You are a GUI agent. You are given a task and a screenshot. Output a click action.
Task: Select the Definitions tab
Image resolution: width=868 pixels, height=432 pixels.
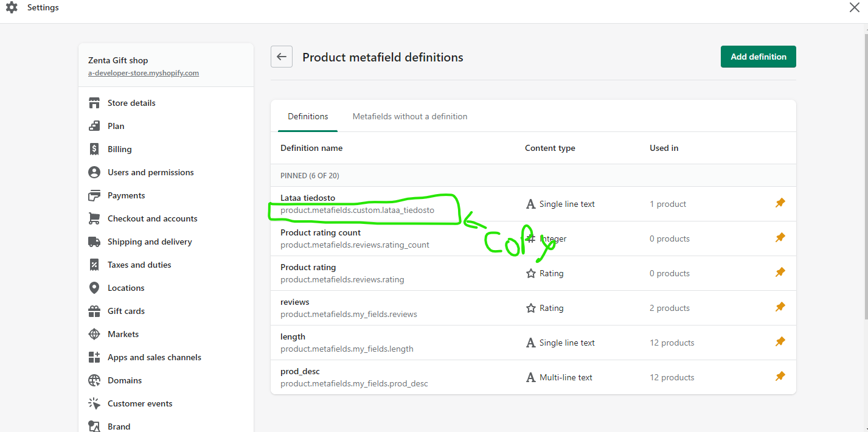point(308,116)
